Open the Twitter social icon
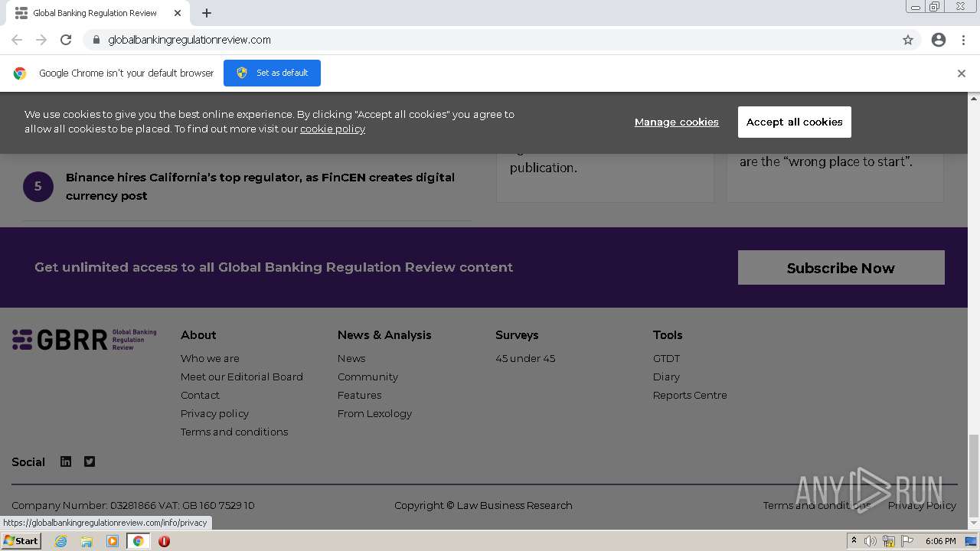 (x=90, y=461)
